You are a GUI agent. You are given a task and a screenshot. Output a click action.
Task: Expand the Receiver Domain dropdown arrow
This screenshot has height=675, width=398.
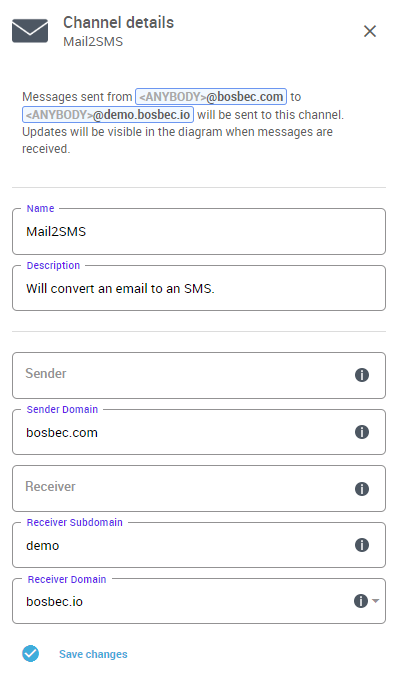pos(376,601)
